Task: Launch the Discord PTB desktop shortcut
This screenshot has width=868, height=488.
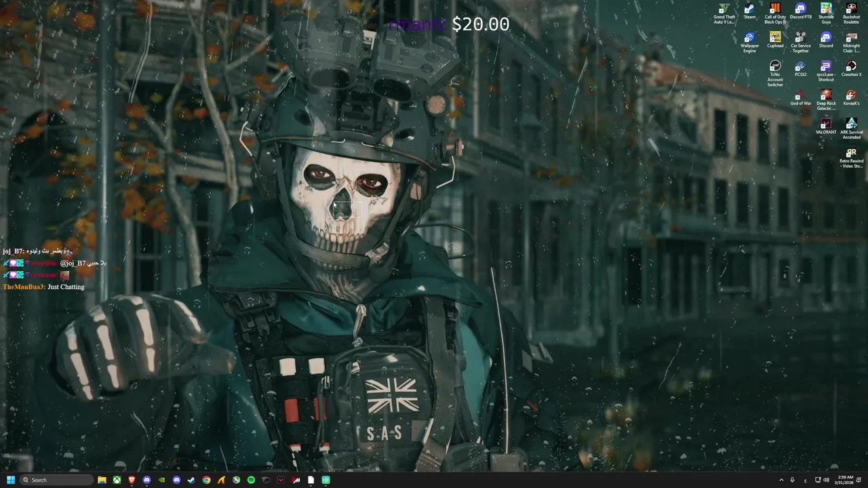Action: coord(800,12)
